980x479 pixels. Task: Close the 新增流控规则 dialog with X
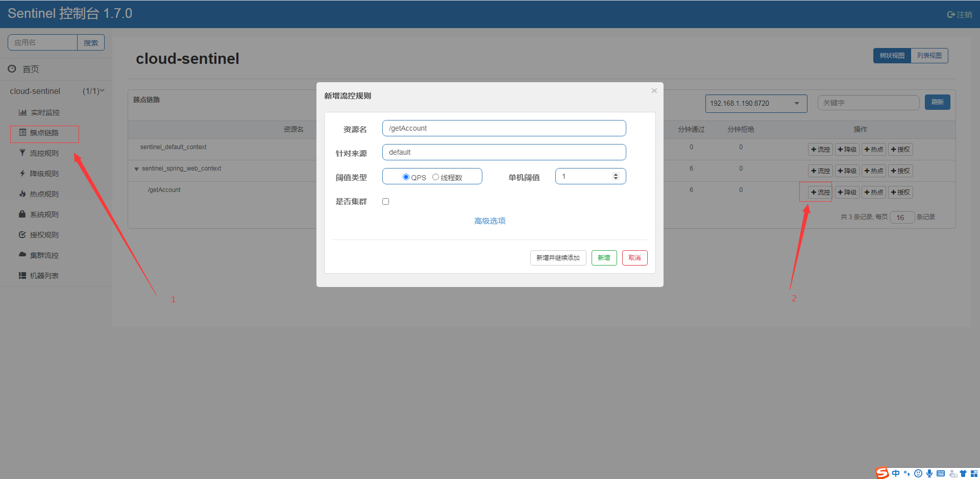(654, 91)
